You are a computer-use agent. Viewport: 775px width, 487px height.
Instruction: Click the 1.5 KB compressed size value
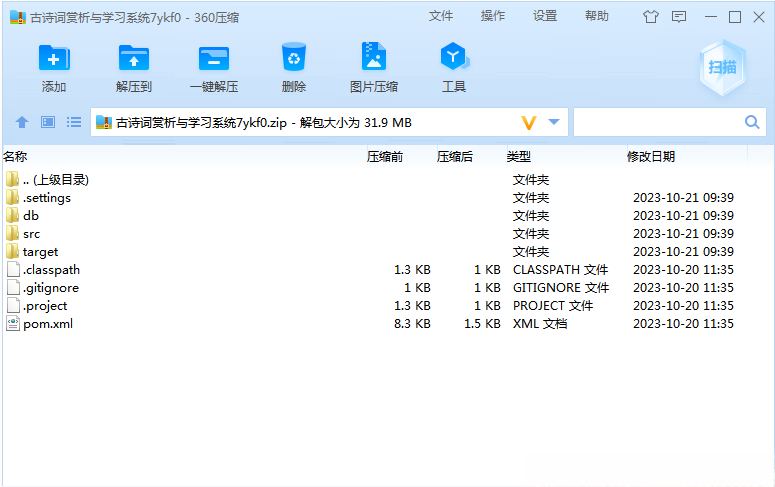(482, 323)
